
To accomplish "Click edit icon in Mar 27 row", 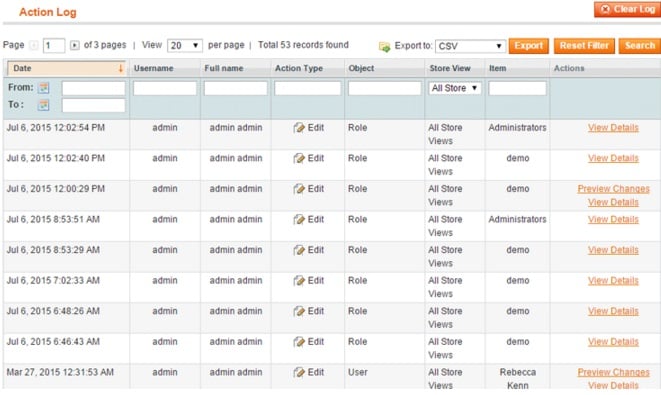I will [x=299, y=372].
